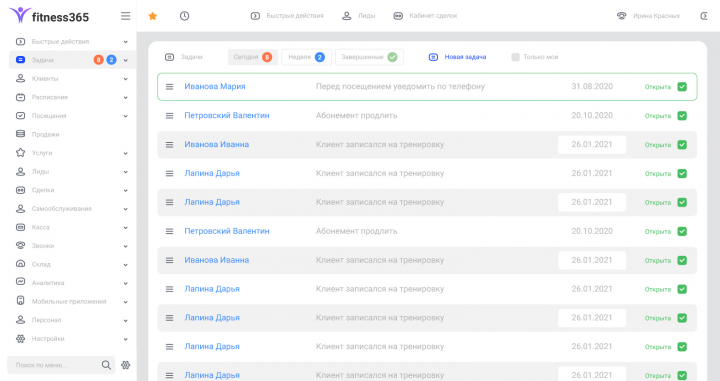
Task: Click the orange 8 badge in sidebar Задачи
Action: click(x=98, y=60)
